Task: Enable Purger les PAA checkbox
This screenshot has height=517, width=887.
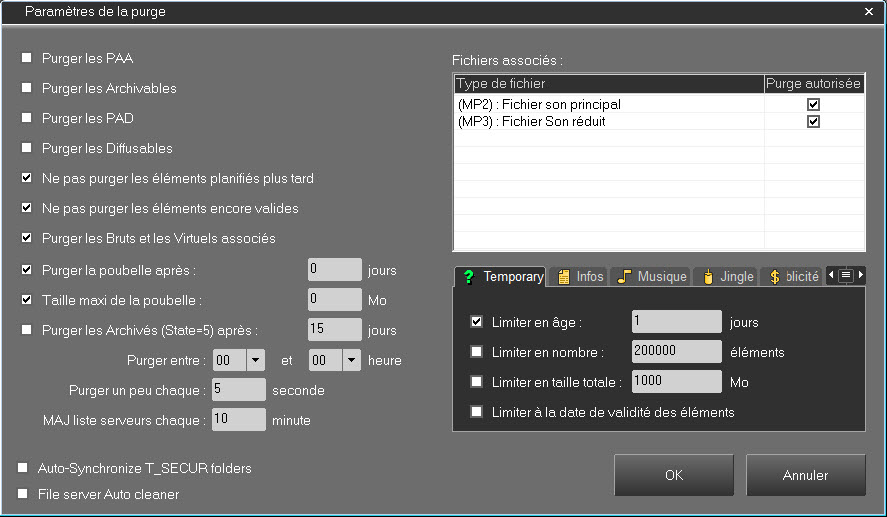Action: (27, 58)
